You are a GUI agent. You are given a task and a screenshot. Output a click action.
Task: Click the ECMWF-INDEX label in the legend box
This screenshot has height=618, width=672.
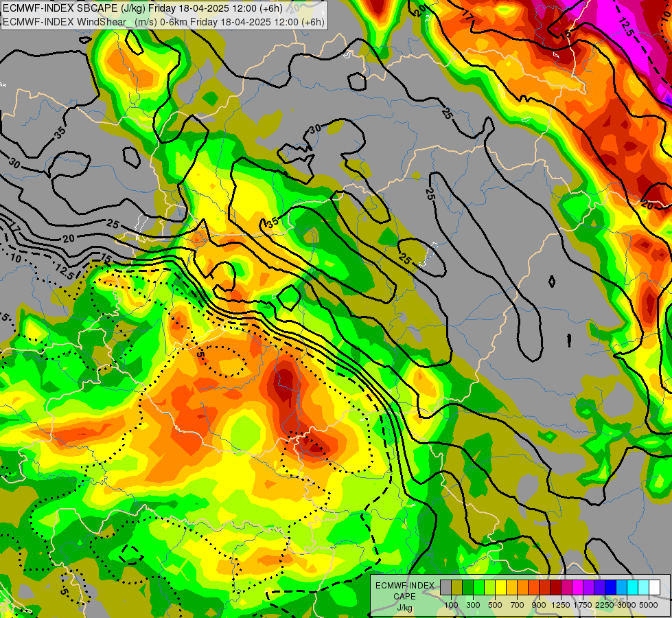click(x=405, y=586)
